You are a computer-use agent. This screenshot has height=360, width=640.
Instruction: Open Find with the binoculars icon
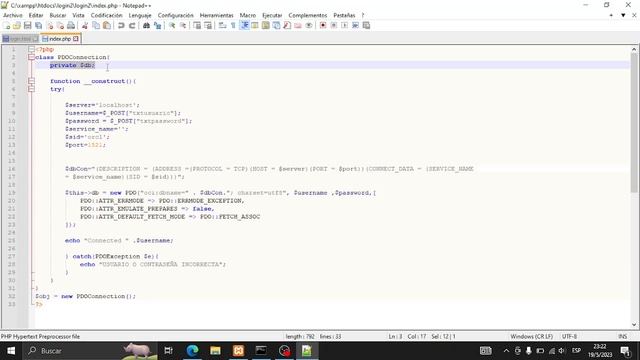click(146, 26)
